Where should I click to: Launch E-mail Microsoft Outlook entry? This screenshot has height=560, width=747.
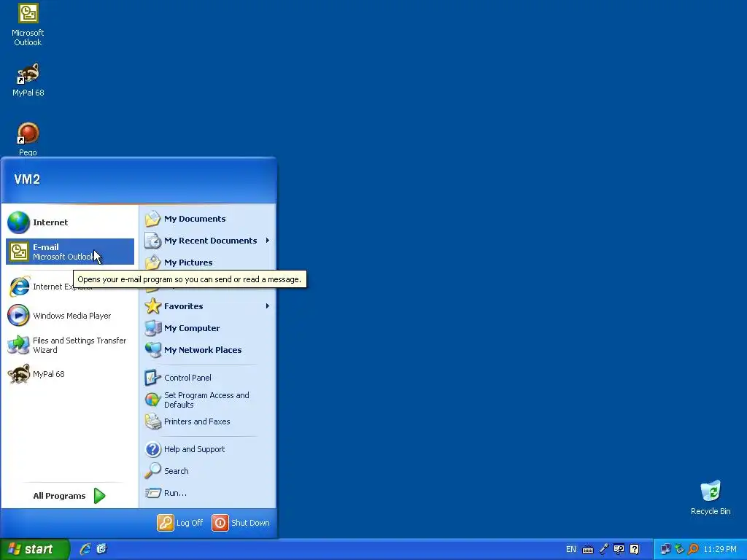click(x=70, y=252)
